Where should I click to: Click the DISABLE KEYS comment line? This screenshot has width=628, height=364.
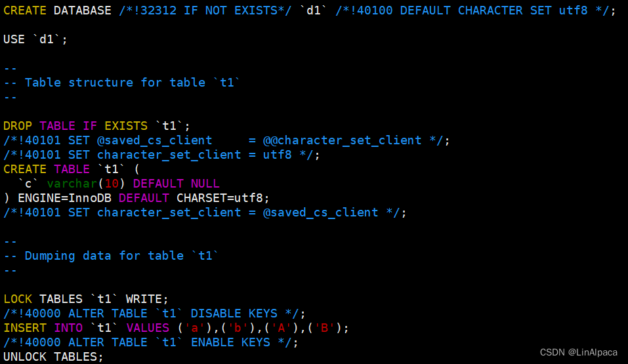tap(154, 313)
